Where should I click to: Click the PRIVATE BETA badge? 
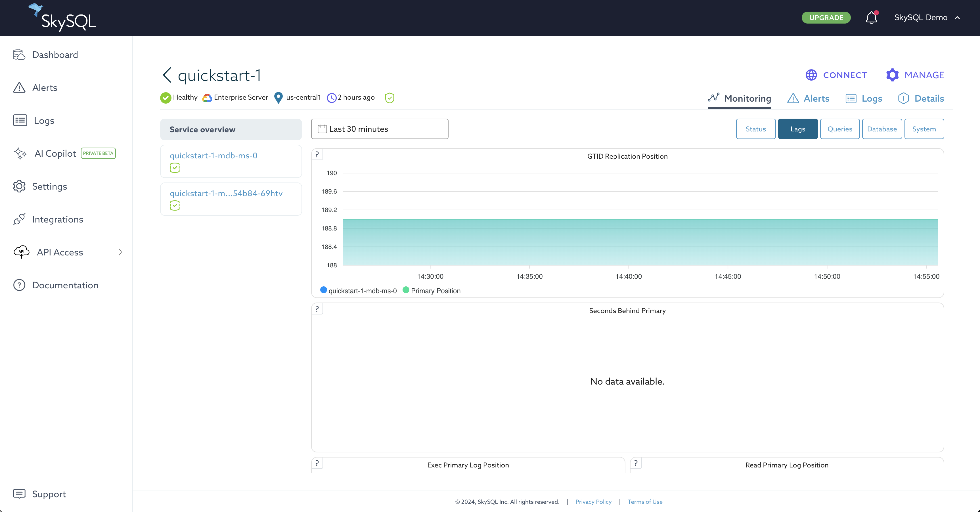tap(98, 153)
